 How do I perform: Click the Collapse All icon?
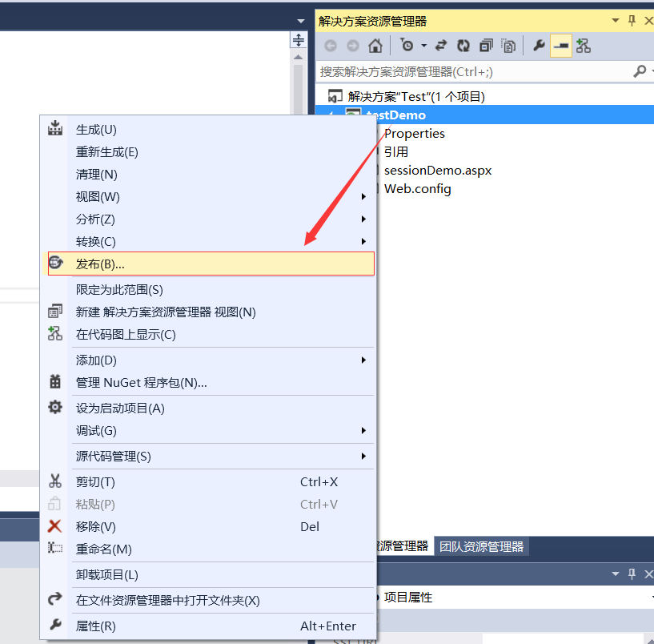pyautogui.click(x=486, y=46)
